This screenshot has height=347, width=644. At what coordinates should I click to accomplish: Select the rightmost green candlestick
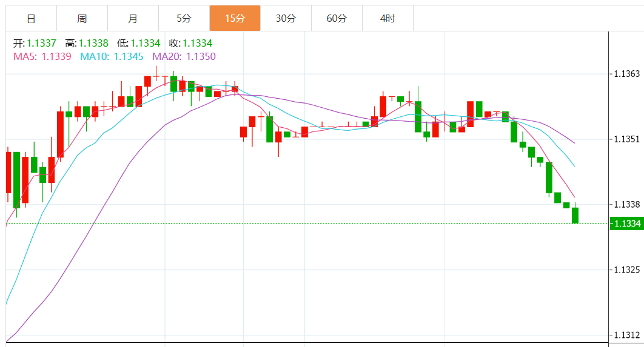pyautogui.click(x=575, y=215)
